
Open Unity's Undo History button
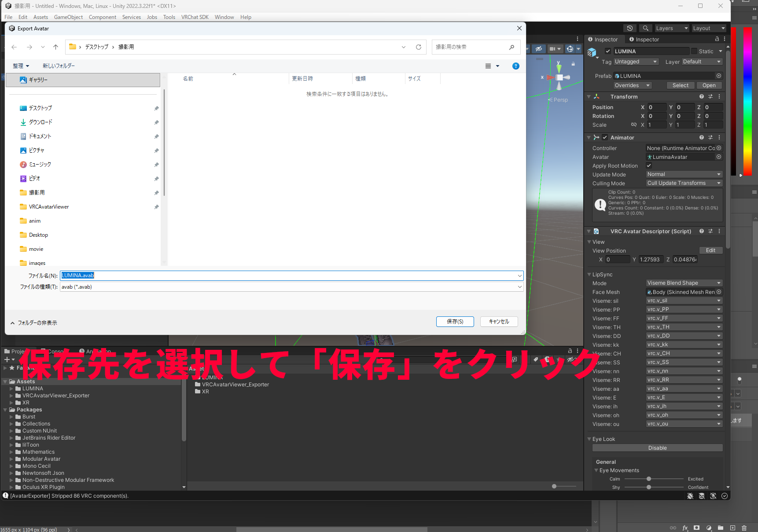click(630, 28)
